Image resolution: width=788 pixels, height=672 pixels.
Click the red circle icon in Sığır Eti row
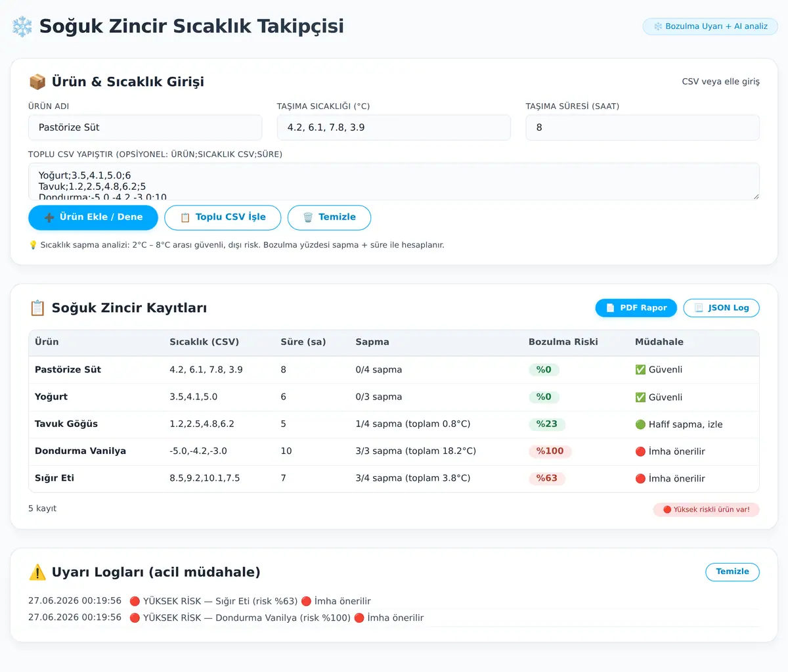(x=640, y=479)
